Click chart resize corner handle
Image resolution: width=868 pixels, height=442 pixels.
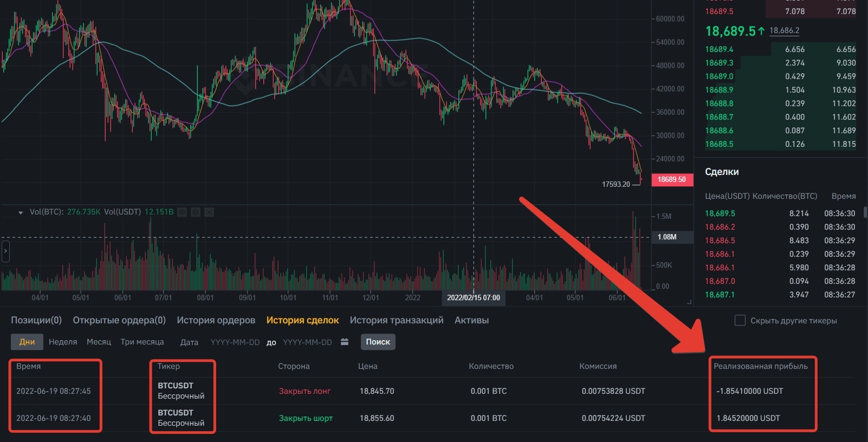click(x=689, y=302)
